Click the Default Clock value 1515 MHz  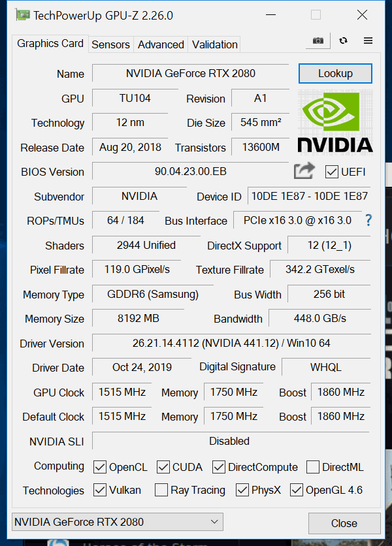tap(122, 416)
